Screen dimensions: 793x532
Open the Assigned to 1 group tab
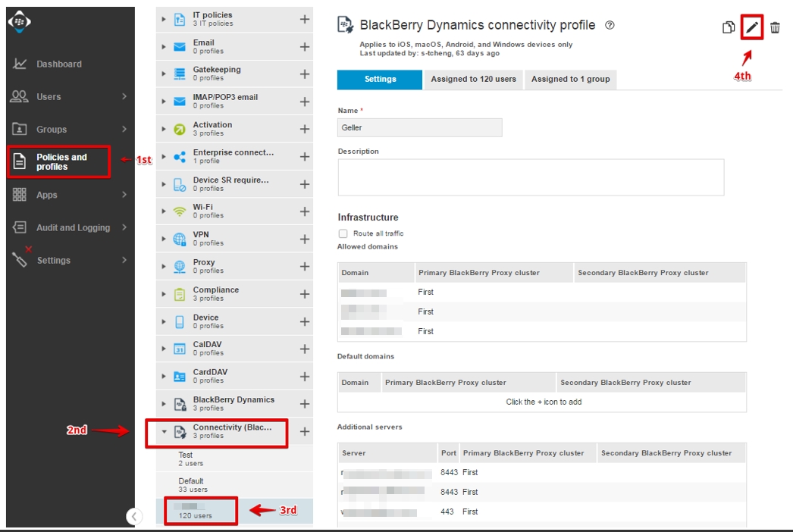[x=571, y=79]
